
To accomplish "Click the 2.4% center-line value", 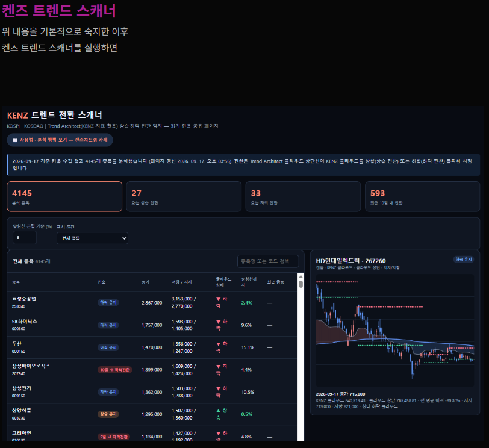I will (247, 303).
